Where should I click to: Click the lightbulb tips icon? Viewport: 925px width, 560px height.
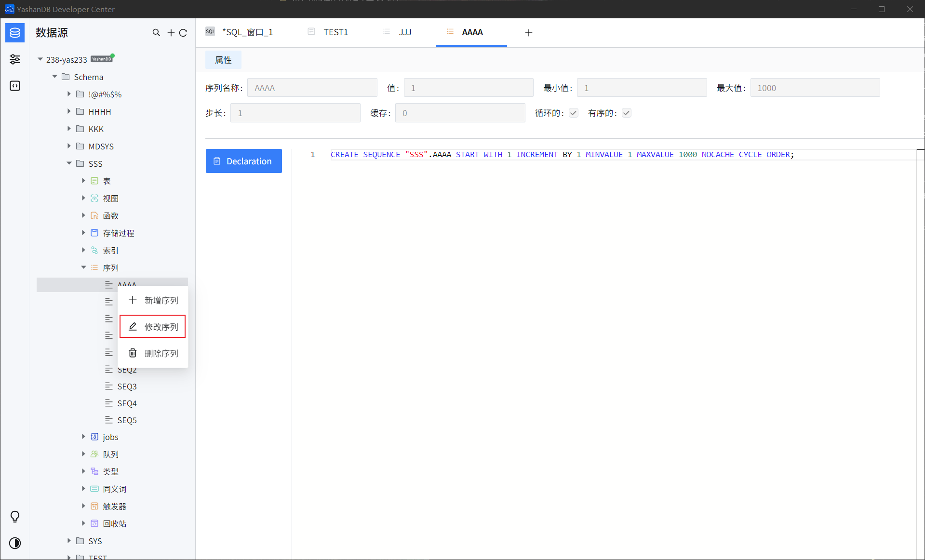[15, 517]
